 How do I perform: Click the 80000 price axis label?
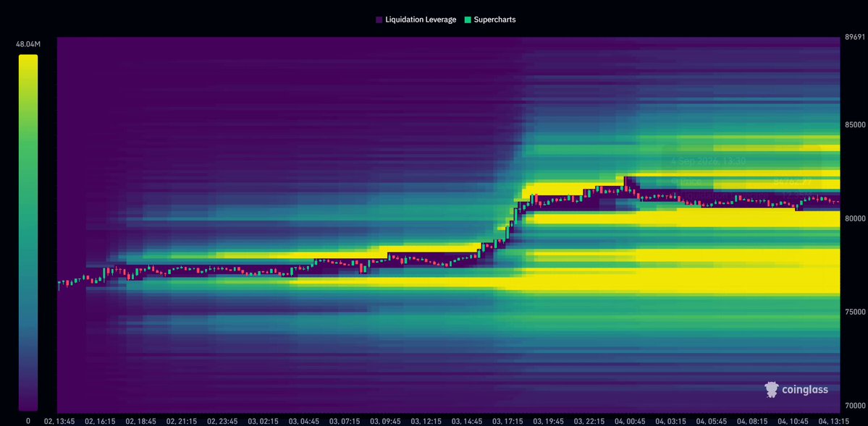tap(855, 218)
